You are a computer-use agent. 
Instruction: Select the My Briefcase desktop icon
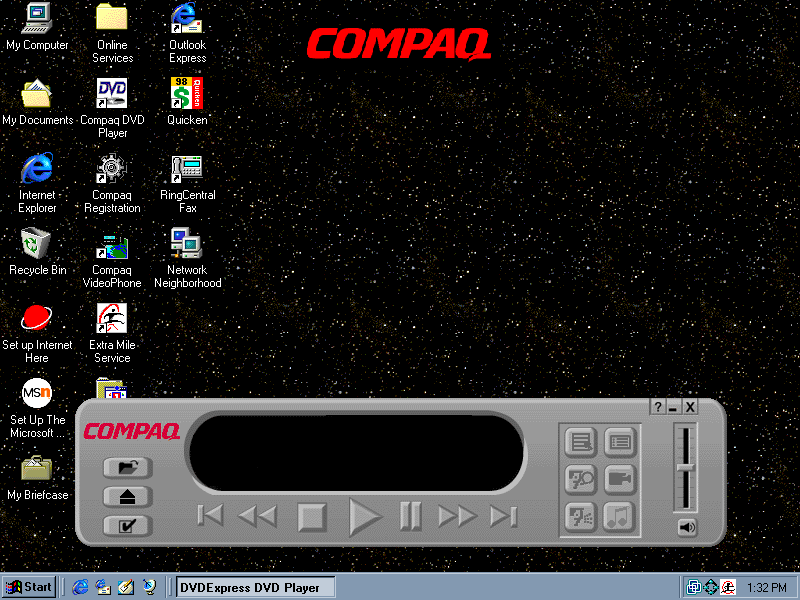click(37, 478)
